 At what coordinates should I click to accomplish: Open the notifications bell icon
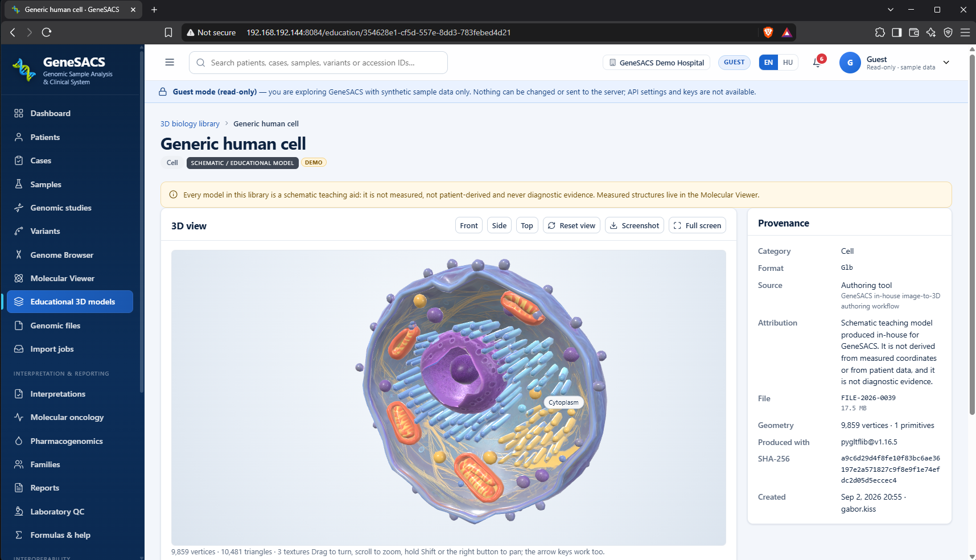tap(817, 63)
